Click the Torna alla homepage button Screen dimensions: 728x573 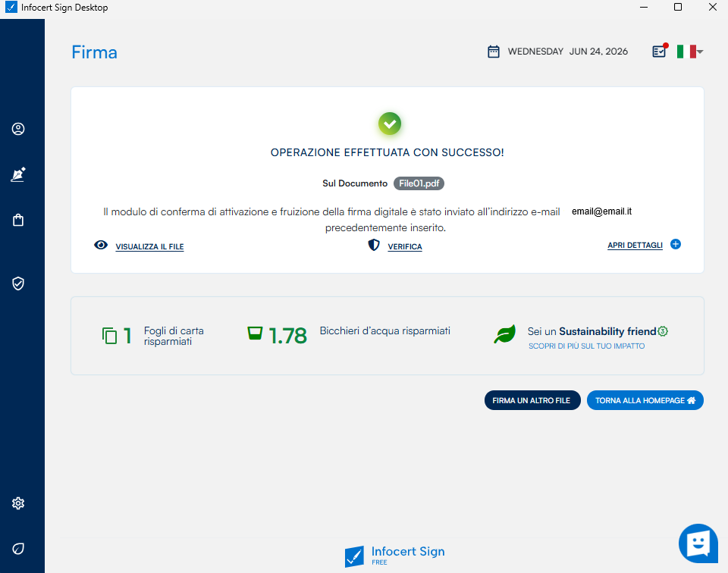[x=645, y=400]
